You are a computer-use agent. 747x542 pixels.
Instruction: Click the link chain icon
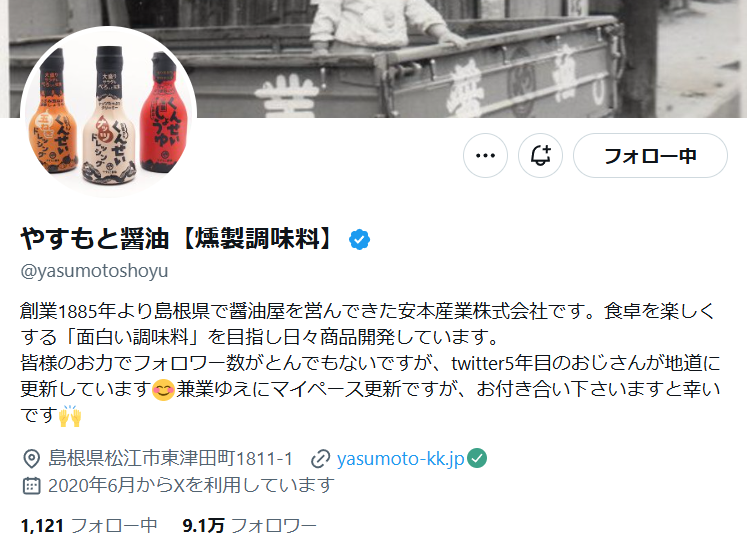pyautogui.click(x=321, y=459)
